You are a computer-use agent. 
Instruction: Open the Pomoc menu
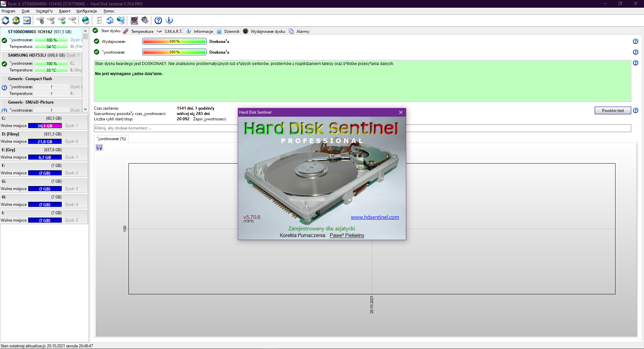109,11
